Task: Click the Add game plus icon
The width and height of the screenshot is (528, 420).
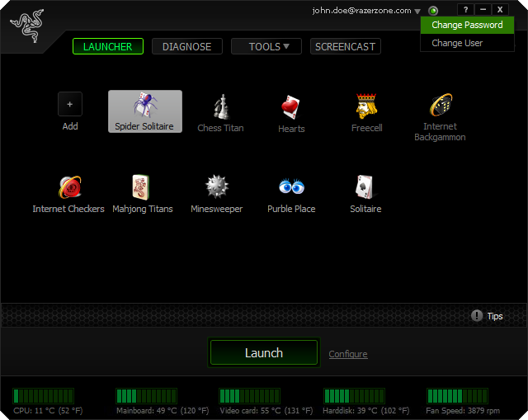Action: click(69, 104)
